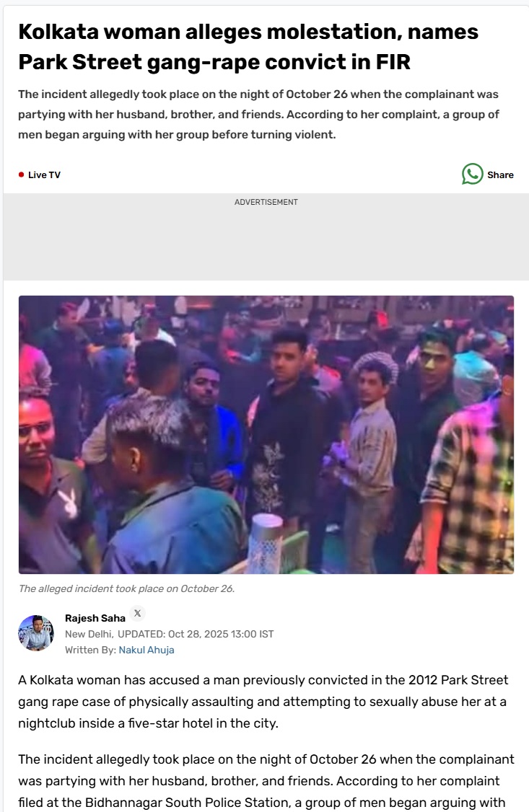Viewport: 529px width, 812px height.
Task: Click the WhatsApp share icon
Action: click(472, 174)
